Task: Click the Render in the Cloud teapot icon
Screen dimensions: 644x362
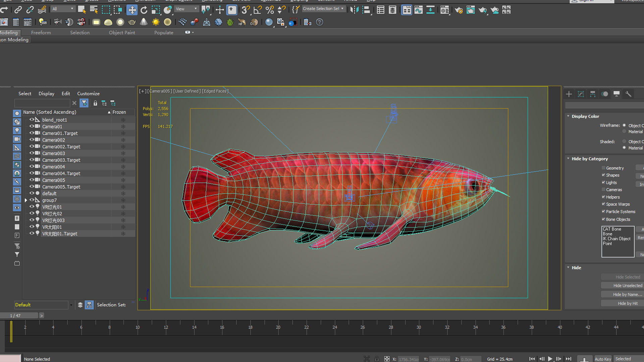Action: pyautogui.click(x=495, y=10)
